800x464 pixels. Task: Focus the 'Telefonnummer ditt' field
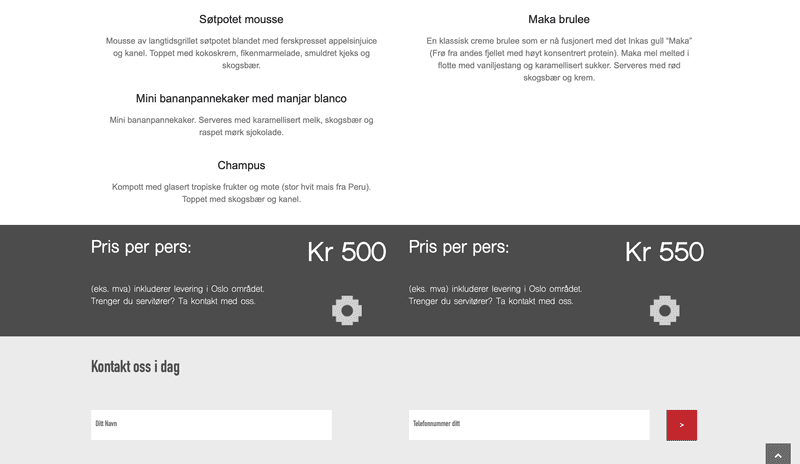point(529,425)
